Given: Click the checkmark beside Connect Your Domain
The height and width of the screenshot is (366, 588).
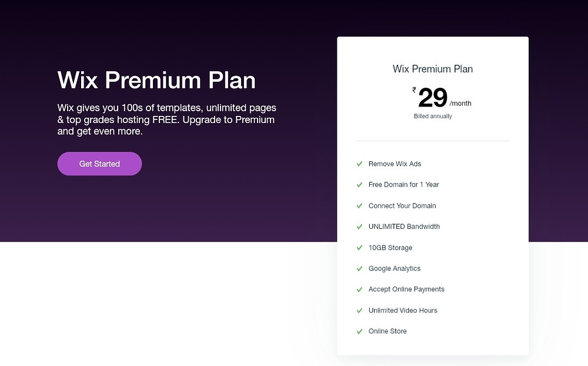Looking at the screenshot, I should 359,206.
